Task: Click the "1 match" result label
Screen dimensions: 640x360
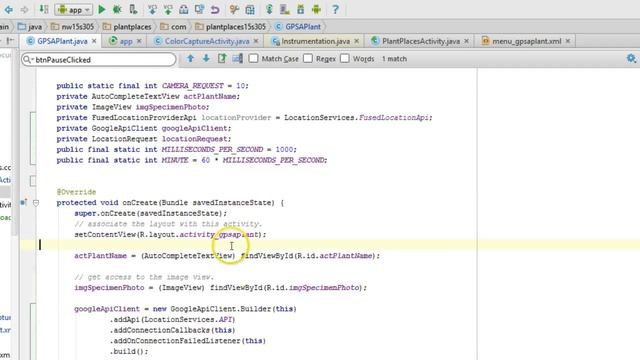Action: [394, 59]
